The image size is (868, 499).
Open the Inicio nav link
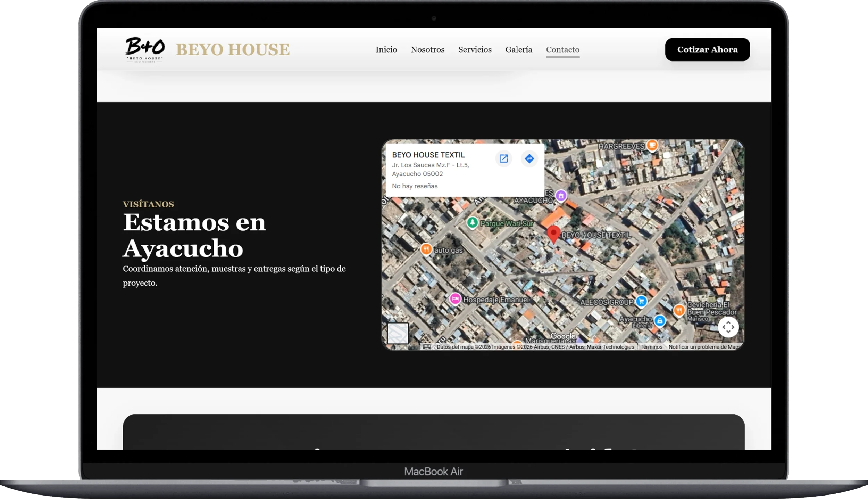[x=386, y=50]
